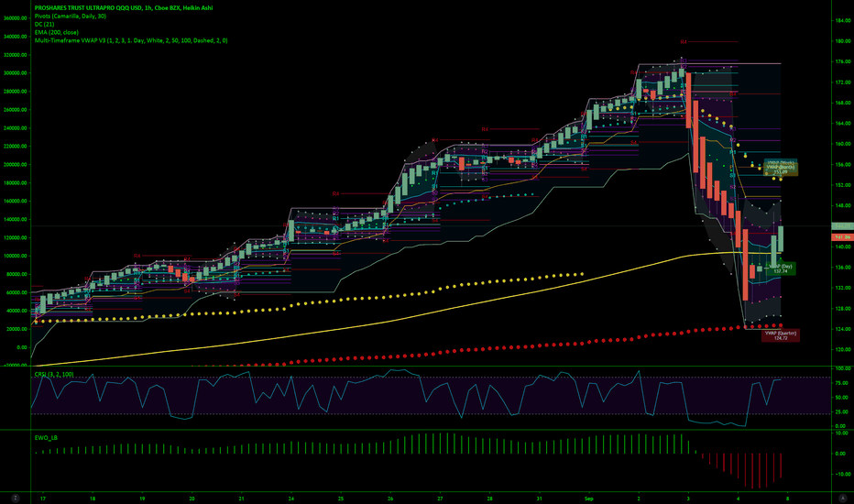The image size is (854, 504).
Task: Select the DC (21) indicator legend
Action: (44, 25)
